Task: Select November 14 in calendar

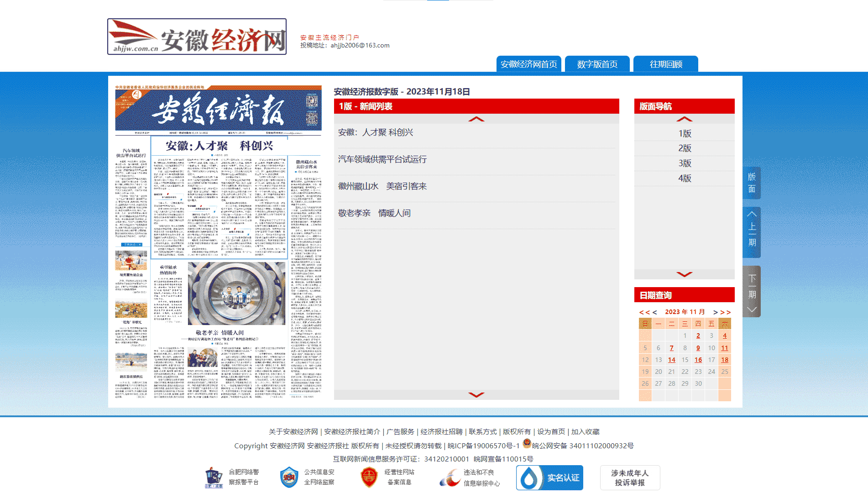Action: click(x=671, y=360)
